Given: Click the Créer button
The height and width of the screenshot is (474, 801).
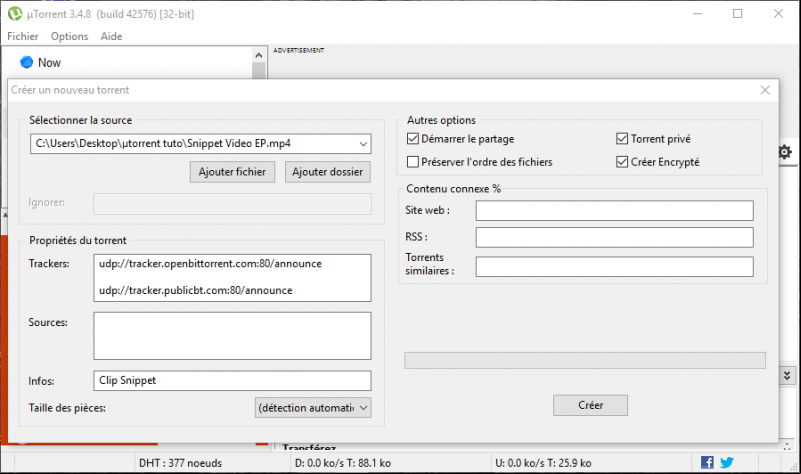Looking at the screenshot, I should coord(590,405).
